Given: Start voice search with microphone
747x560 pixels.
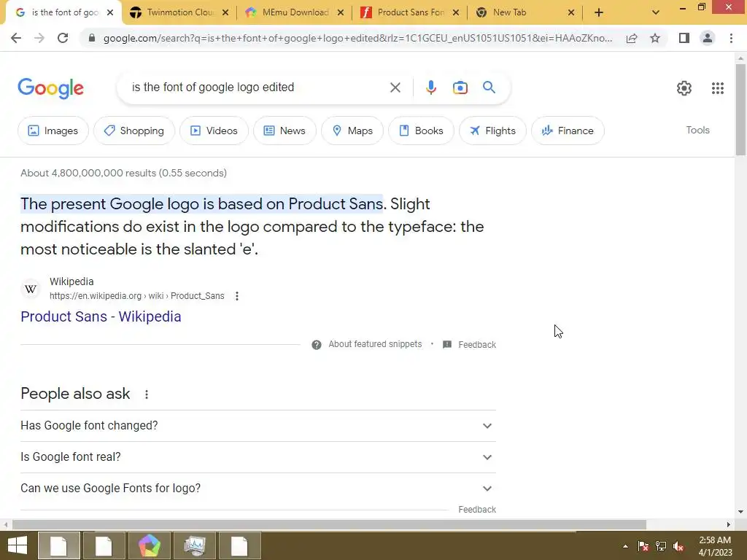Looking at the screenshot, I should coord(430,87).
